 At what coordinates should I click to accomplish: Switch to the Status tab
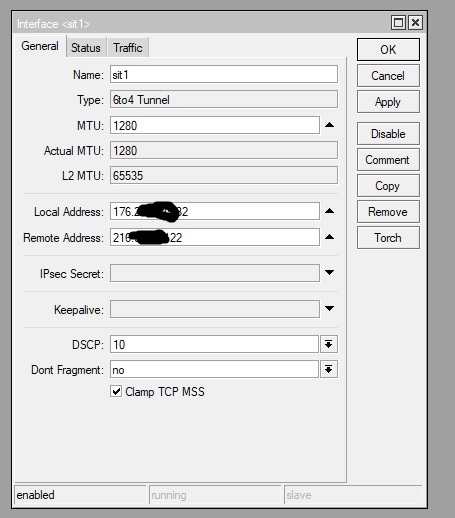point(86,47)
